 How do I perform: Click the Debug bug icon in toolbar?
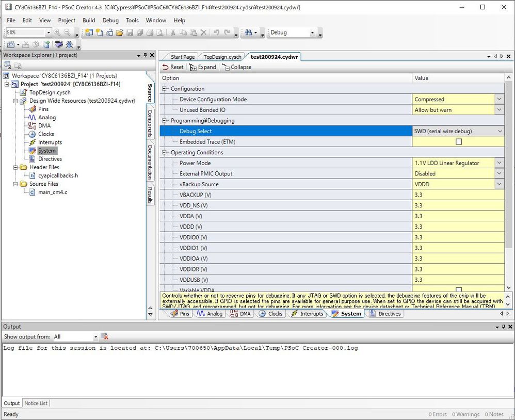point(69,45)
